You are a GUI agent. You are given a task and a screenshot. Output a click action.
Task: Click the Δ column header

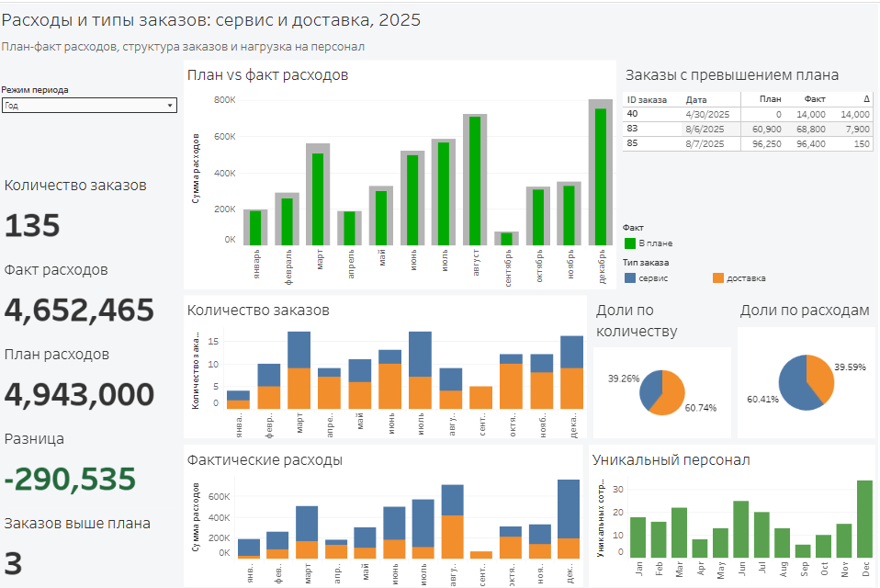click(x=866, y=98)
